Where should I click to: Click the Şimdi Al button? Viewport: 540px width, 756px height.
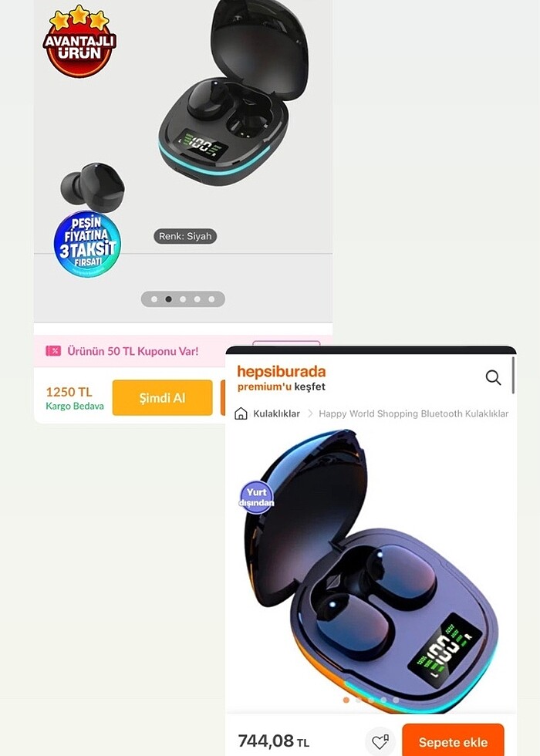click(x=163, y=398)
